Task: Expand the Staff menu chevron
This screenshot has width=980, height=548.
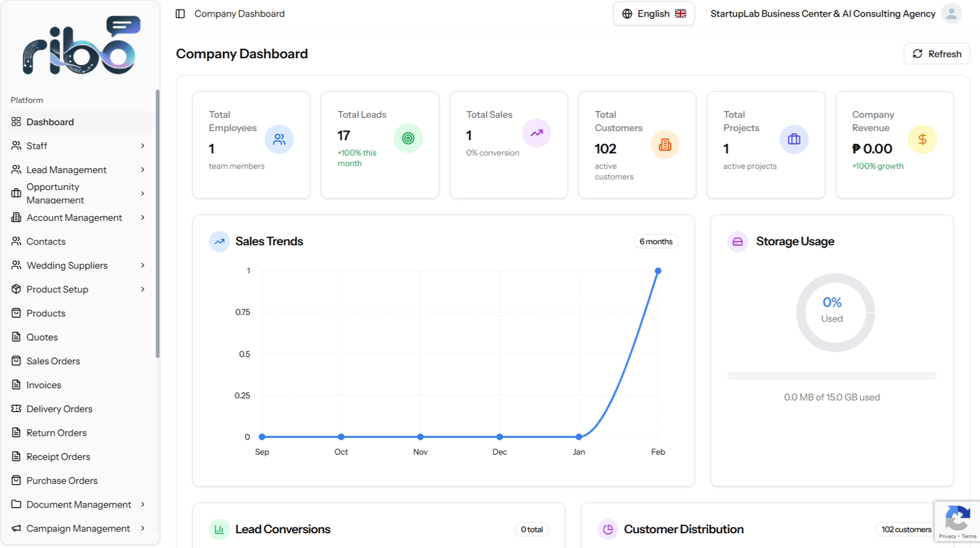Action: click(143, 146)
